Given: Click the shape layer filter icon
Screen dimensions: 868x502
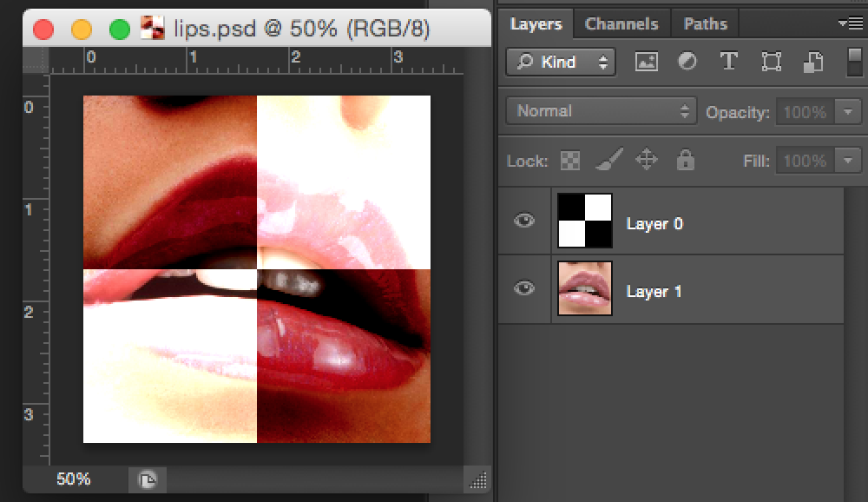Looking at the screenshot, I should (x=771, y=62).
